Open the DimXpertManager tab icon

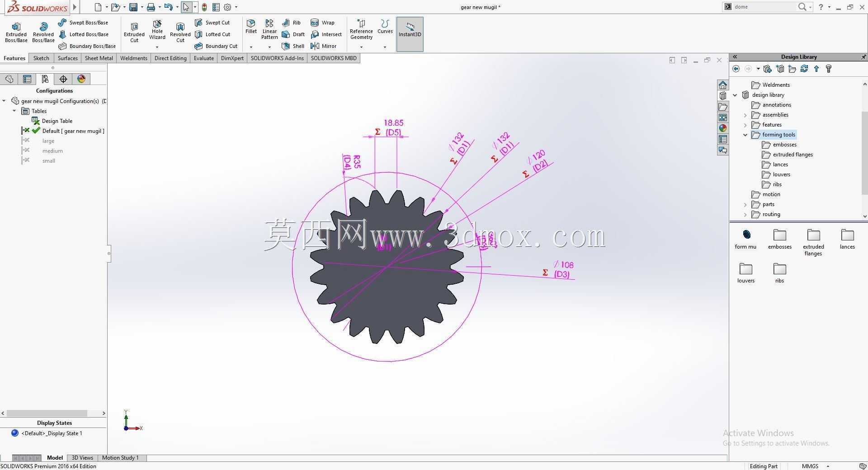pyautogui.click(x=63, y=79)
